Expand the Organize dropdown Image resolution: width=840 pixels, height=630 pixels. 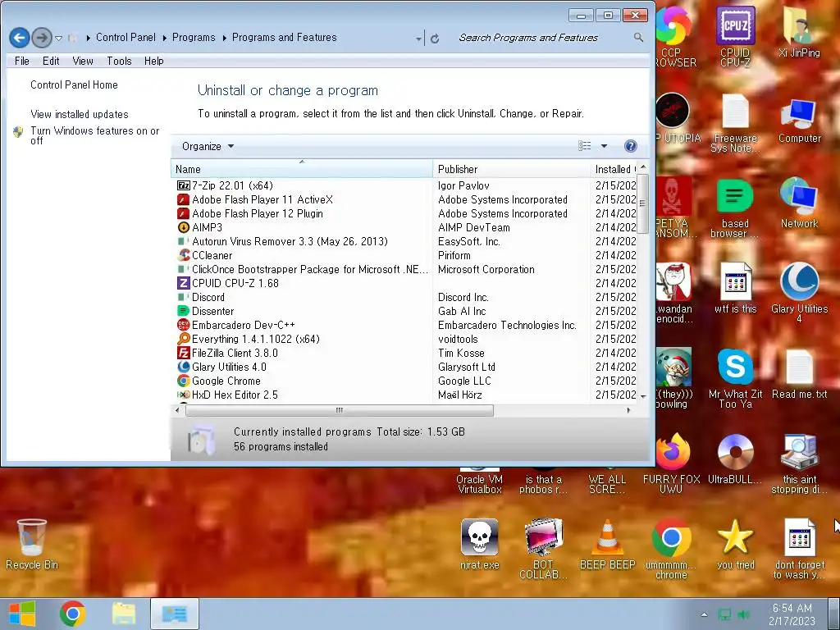click(x=208, y=146)
